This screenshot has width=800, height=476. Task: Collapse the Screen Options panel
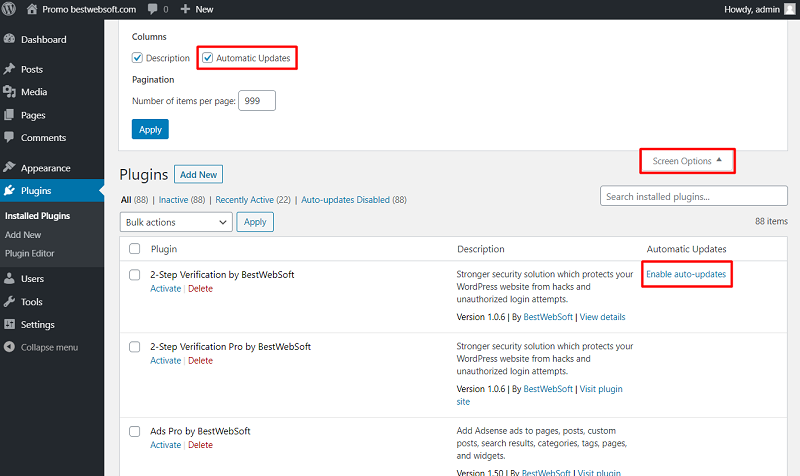coord(687,161)
